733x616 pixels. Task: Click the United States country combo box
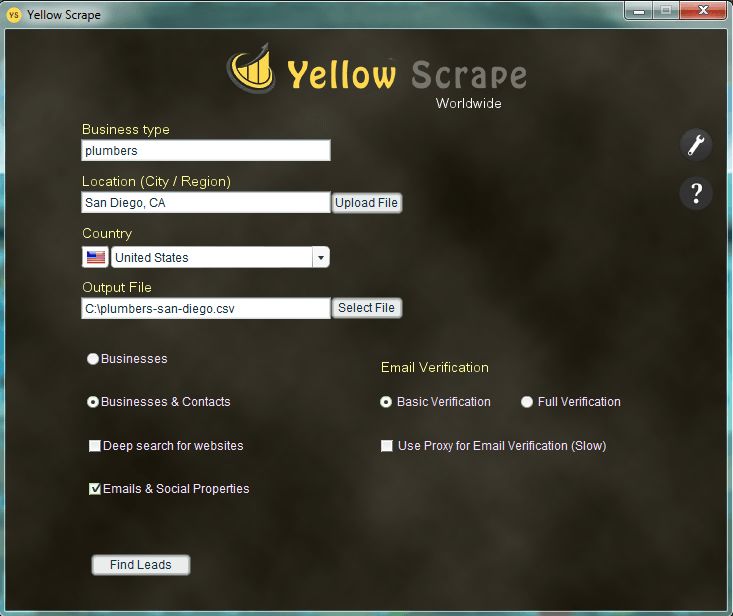(220, 257)
